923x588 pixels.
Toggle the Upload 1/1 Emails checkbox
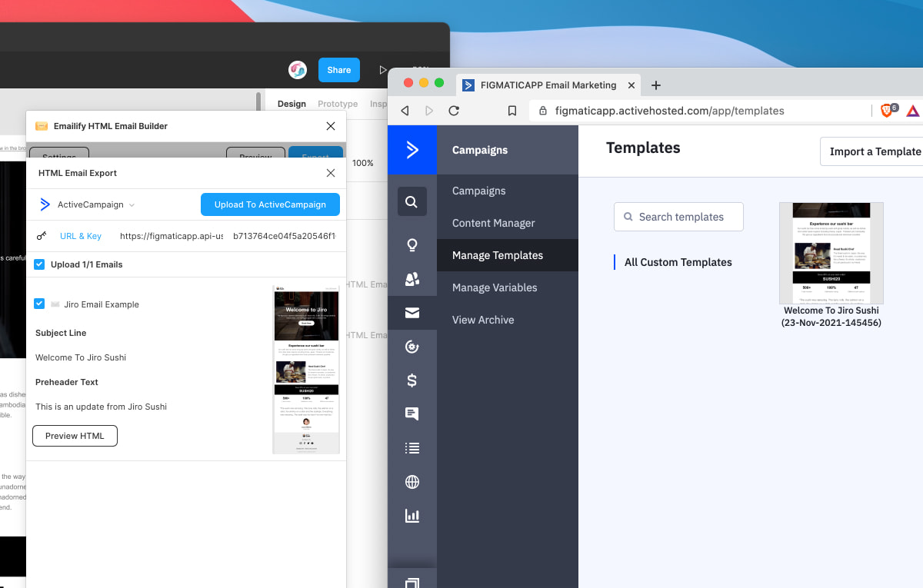[x=39, y=264]
